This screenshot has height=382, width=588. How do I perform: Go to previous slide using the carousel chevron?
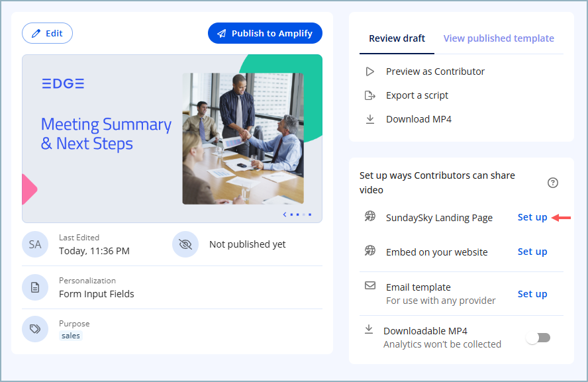pos(285,215)
